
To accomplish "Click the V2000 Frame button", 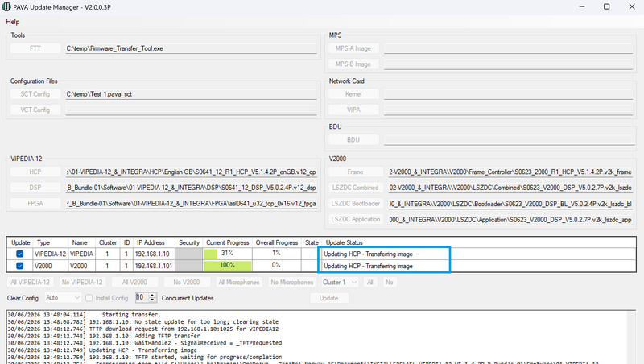I will 356,172.
